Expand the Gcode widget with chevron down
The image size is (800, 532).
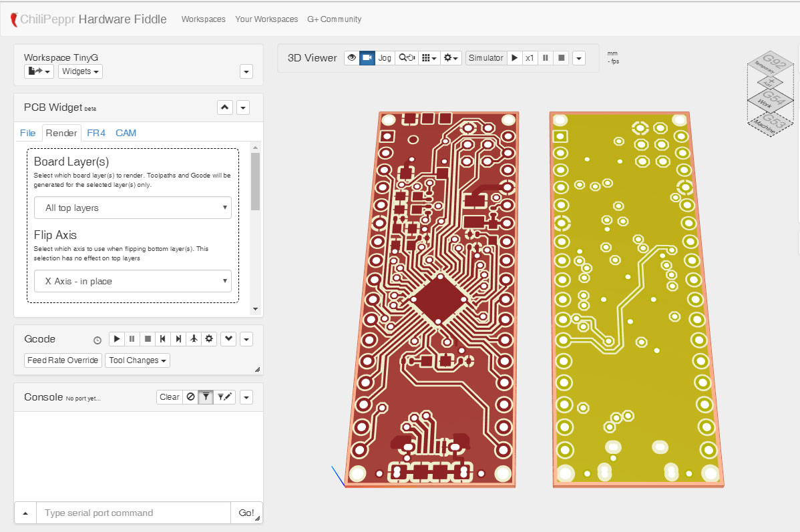228,338
